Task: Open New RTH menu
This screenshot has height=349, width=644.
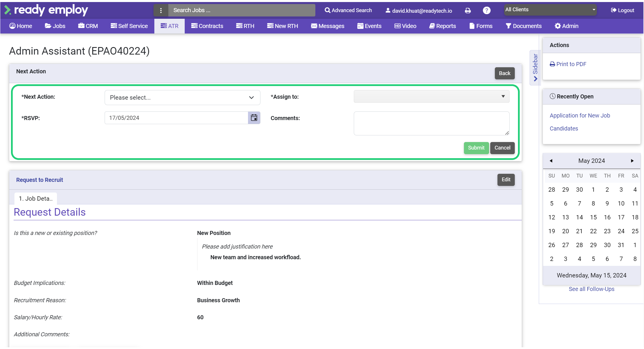Action: (x=282, y=26)
